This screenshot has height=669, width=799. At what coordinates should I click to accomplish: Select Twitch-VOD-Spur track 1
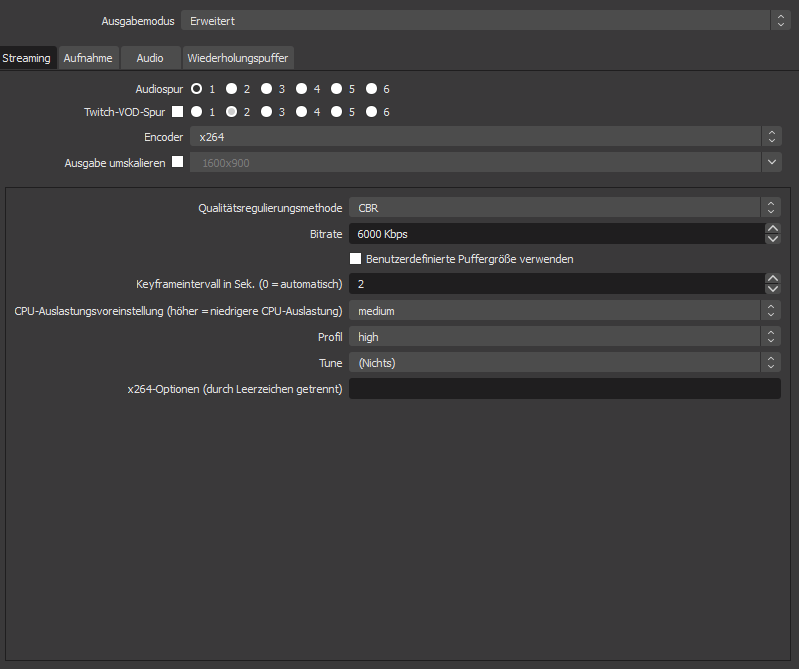(197, 112)
